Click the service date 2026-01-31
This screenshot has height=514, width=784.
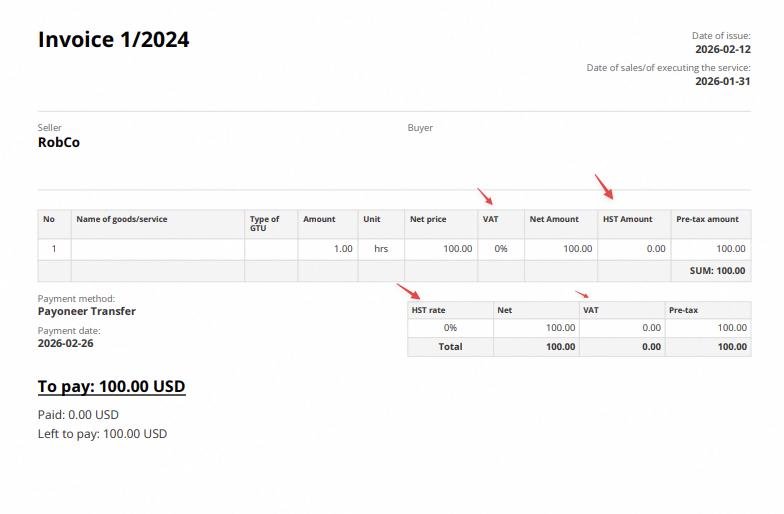coord(722,81)
